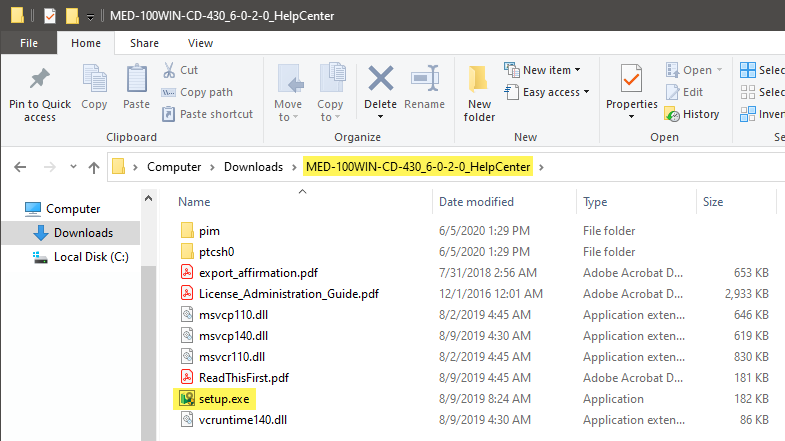Switch to the View ribbon tab
The image size is (785, 441).
pyautogui.click(x=200, y=43)
